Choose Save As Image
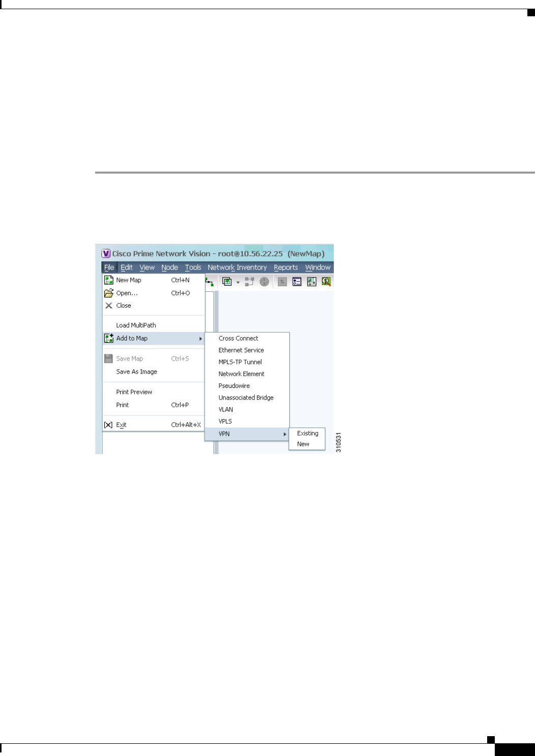Screen dimensions: 535x756 (x=154, y=372)
